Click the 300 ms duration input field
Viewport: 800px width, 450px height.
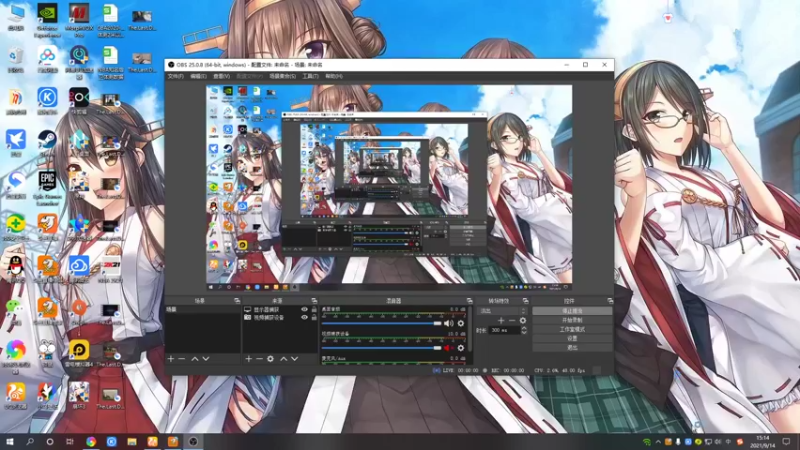tap(504, 331)
